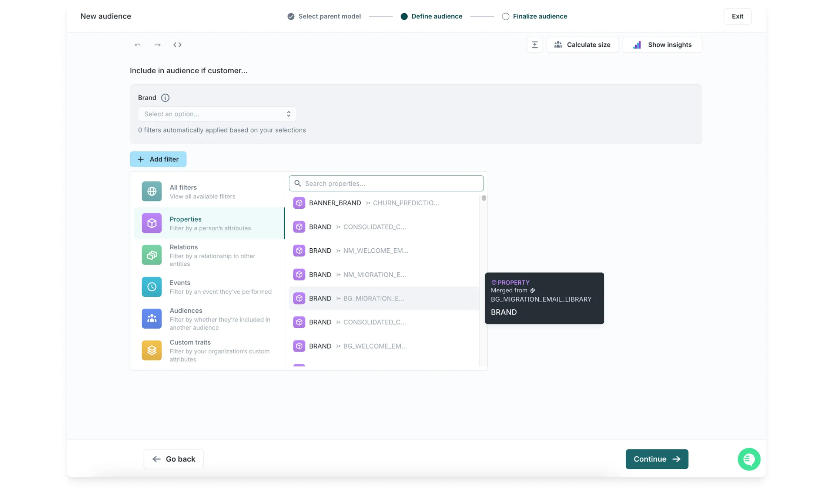Open the green chat support bubble
The image size is (833, 504).
point(749,459)
